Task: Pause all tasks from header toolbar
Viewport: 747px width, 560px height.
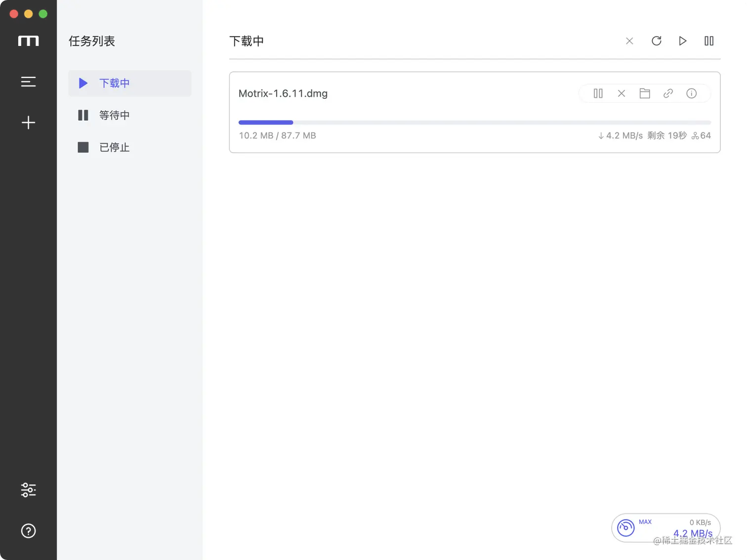Action: point(709,41)
